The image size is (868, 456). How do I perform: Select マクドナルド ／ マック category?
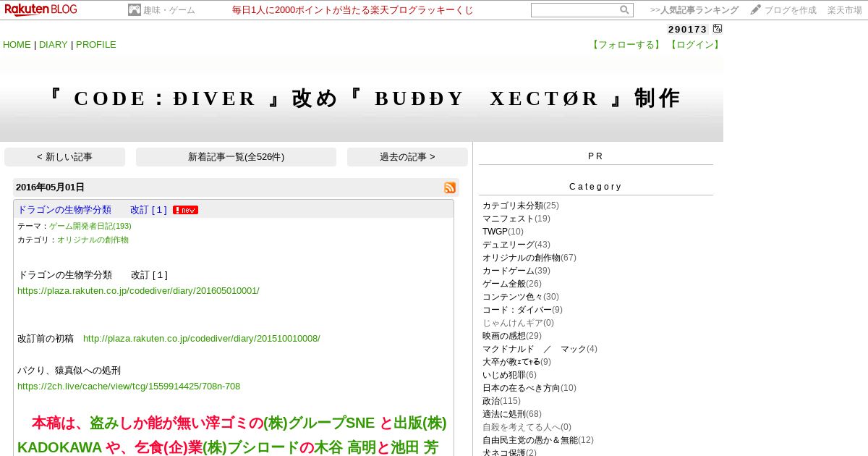coord(535,349)
